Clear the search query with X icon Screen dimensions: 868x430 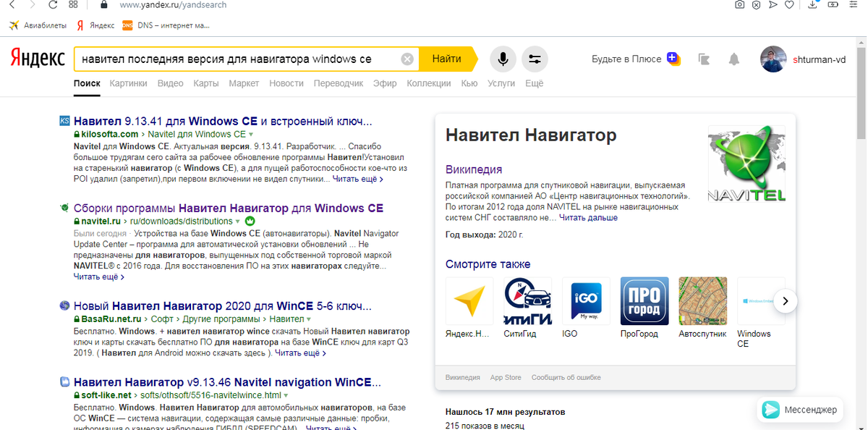point(407,59)
